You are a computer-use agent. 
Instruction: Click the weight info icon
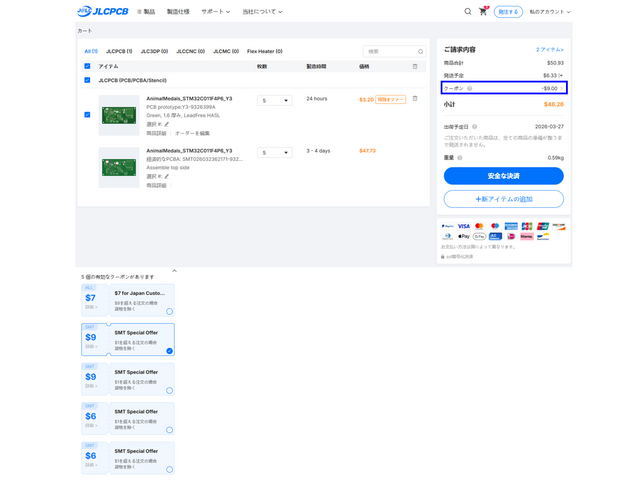pos(460,158)
